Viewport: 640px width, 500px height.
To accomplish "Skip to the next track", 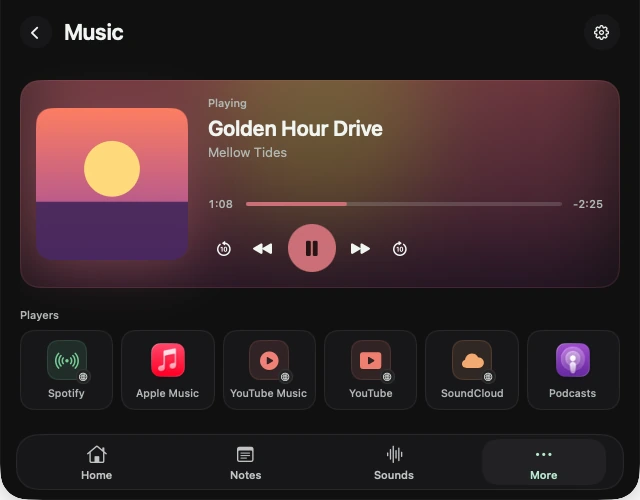I will point(360,249).
